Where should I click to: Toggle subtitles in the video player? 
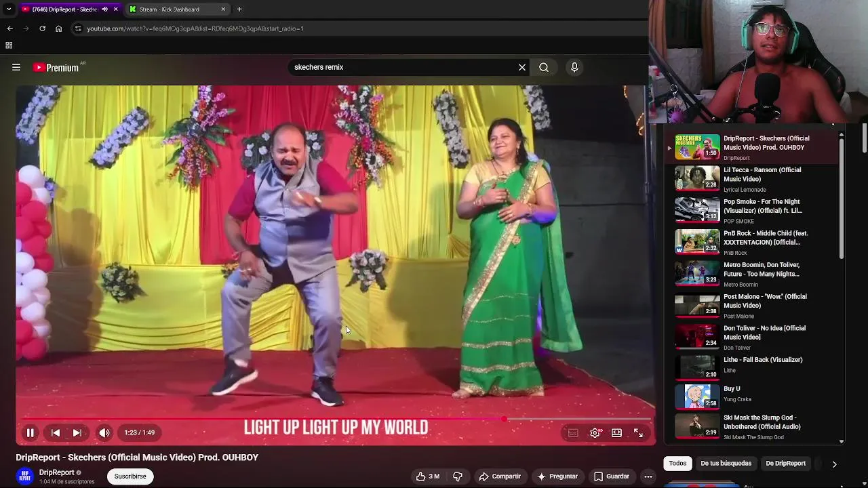tap(573, 432)
